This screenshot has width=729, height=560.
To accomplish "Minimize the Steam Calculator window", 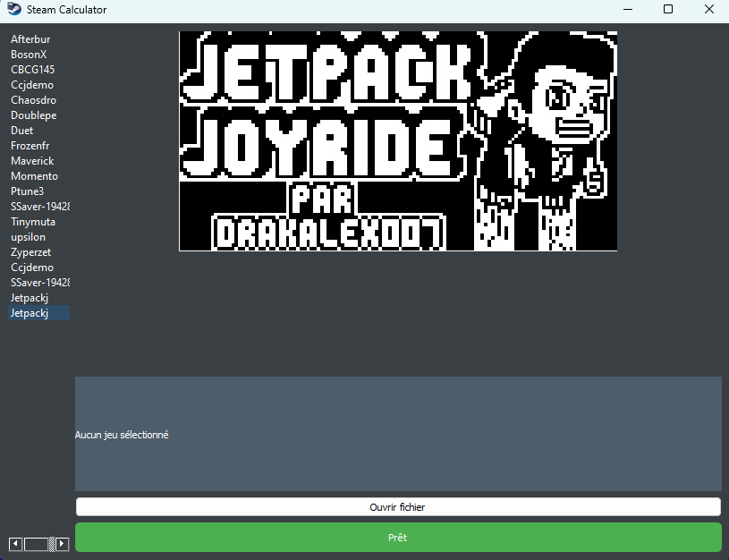I will click(x=628, y=9).
